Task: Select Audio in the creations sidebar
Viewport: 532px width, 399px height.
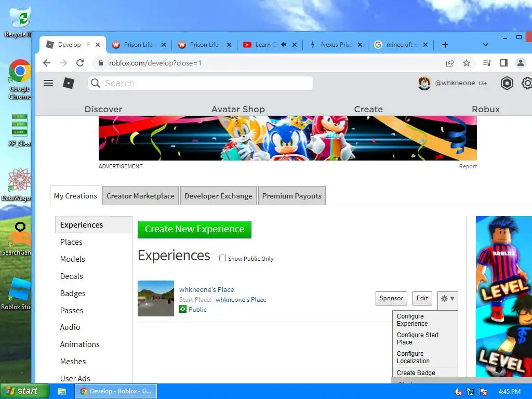Action: point(70,327)
